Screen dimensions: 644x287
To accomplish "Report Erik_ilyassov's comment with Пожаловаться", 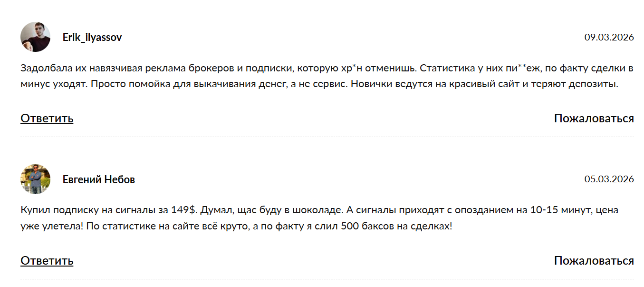I will 594,119.
